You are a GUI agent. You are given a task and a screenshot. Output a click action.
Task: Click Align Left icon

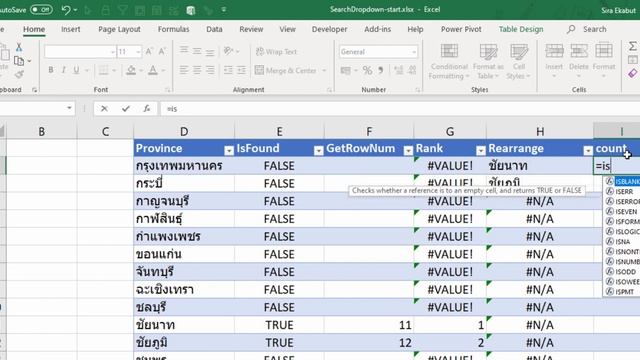(x=184, y=70)
